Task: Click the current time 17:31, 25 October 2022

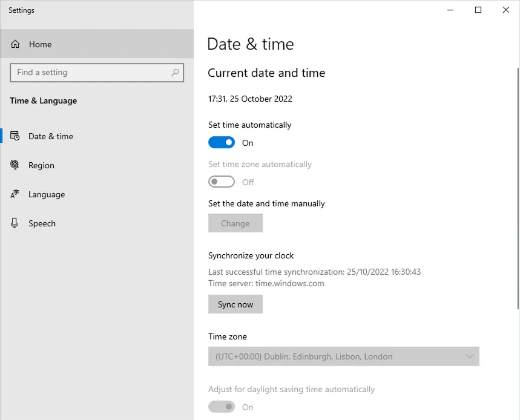Action: coord(250,99)
